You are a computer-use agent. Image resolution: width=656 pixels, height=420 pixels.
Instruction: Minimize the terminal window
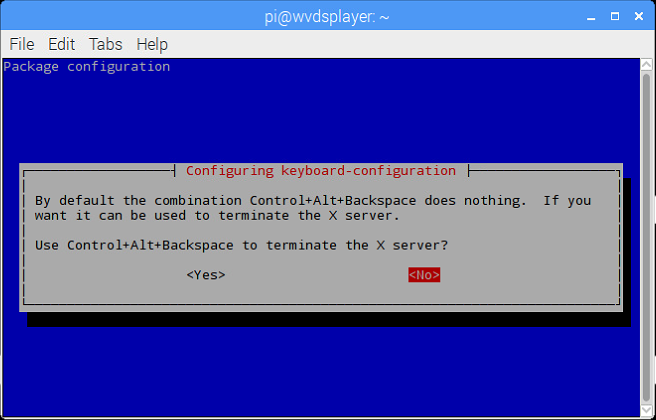click(591, 17)
